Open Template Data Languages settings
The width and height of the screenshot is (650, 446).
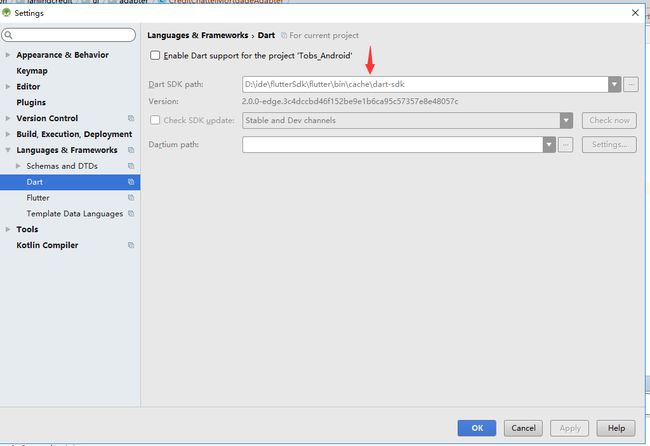[x=75, y=214]
